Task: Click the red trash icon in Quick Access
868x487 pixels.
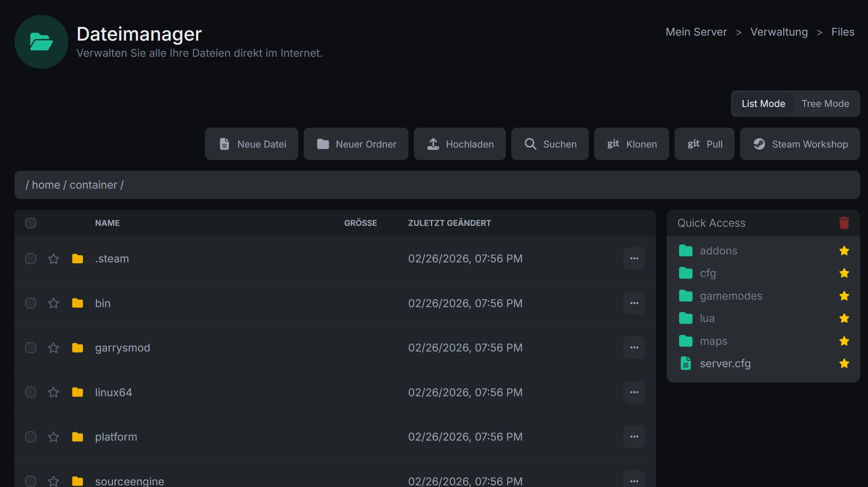Action: tap(844, 223)
